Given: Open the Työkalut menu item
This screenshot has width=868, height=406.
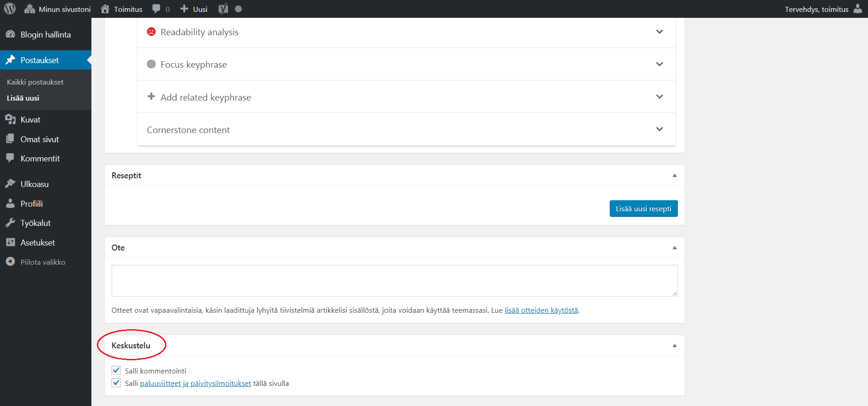Looking at the screenshot, I should (46, 223).
